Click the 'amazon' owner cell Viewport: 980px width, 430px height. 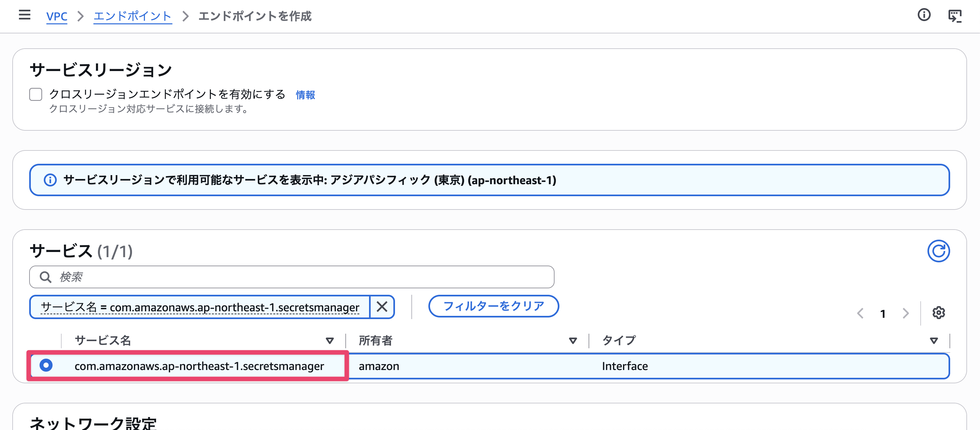(379, 366)
